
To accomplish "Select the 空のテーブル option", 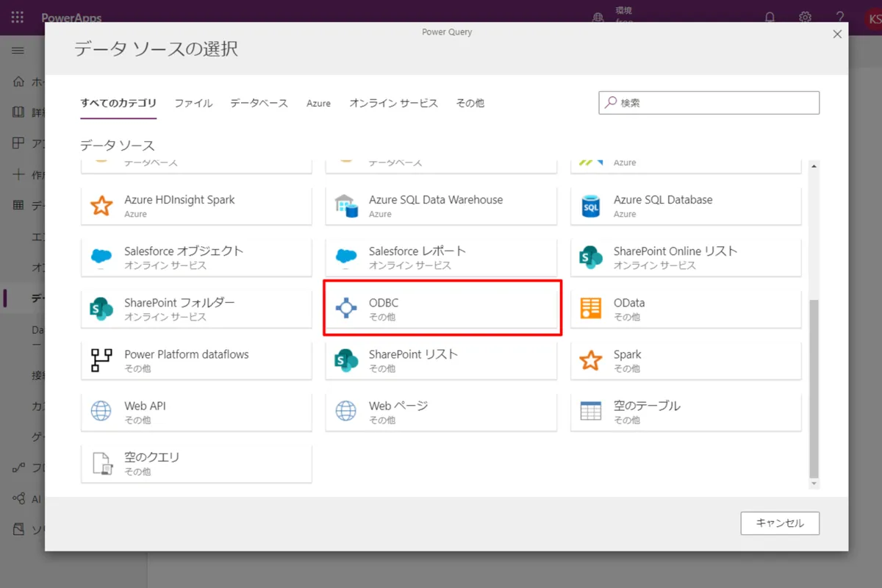I will point(684,411).
